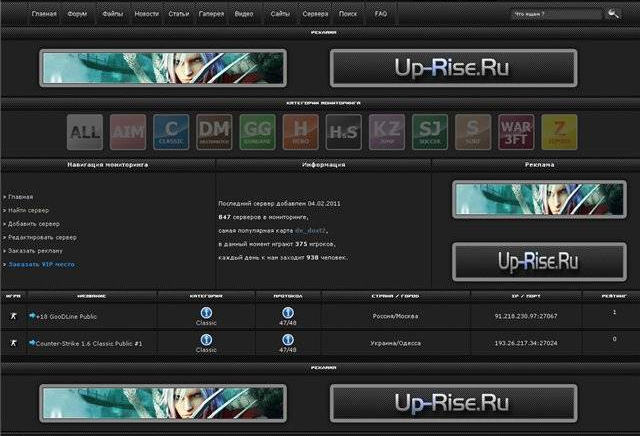This screenshot has height=436, width=640.
Task: Choose the SJ Soccer category icon
Action: click(430, 132)
